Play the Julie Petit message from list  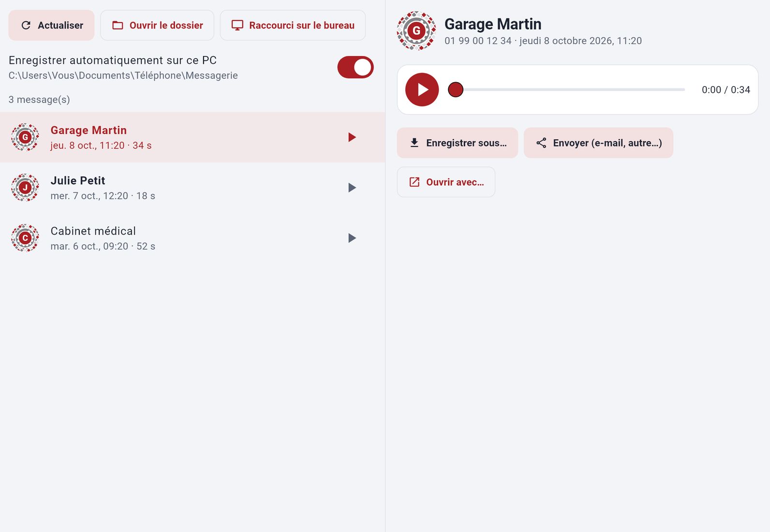(x=352, y=188)
